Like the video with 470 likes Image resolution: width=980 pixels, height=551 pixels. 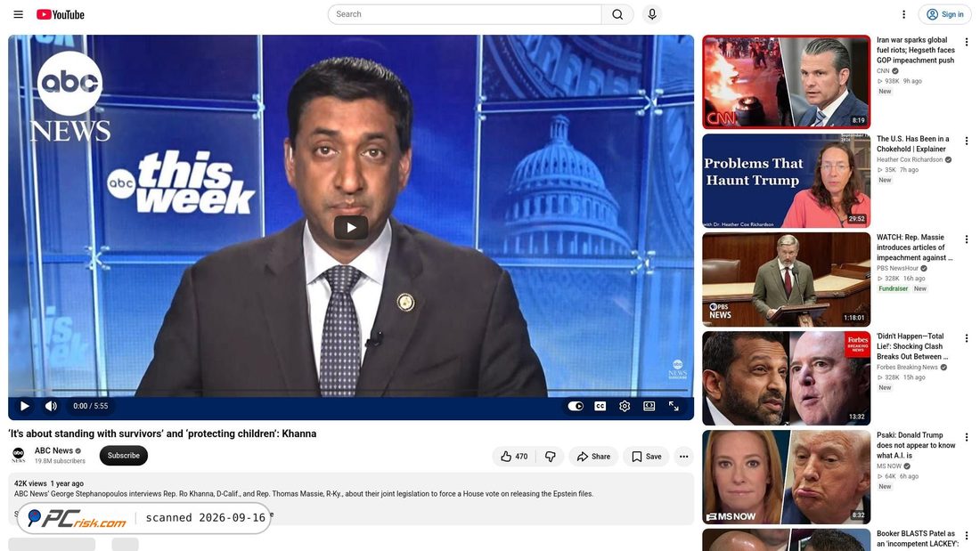[514, 457]
